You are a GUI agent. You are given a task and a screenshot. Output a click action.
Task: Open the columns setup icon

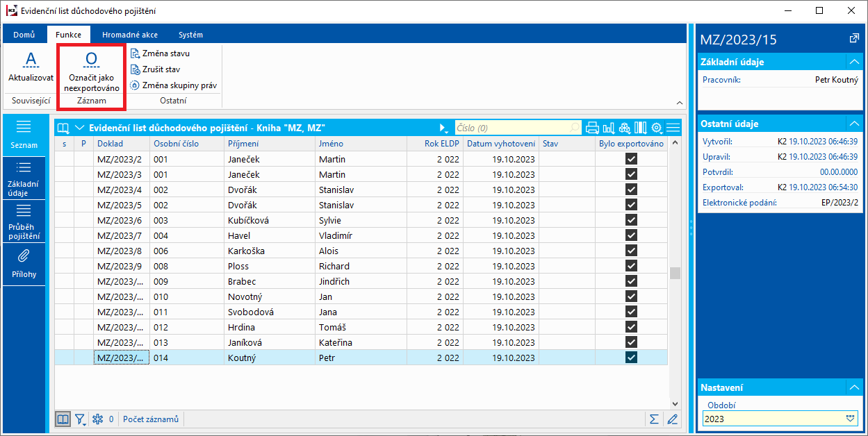tap(640, 128)
